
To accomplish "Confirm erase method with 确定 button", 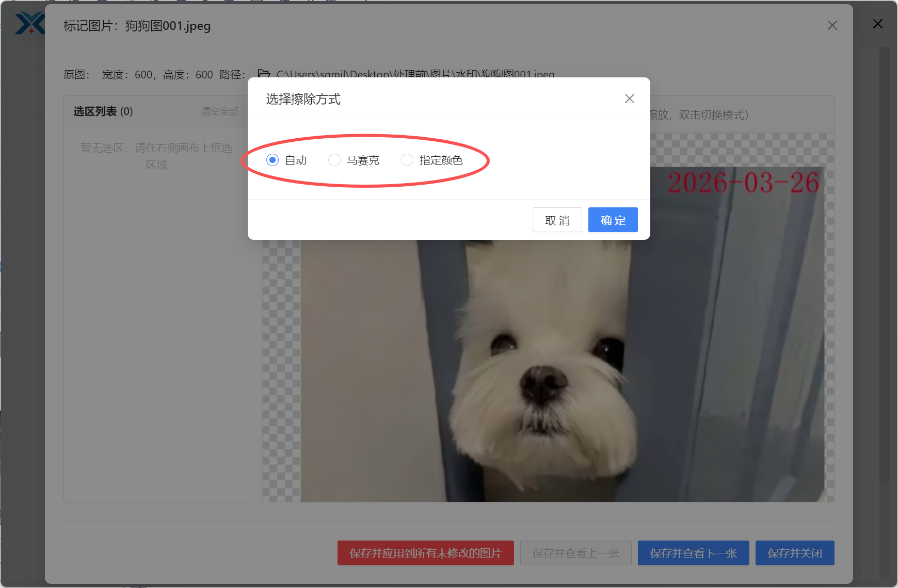I will coord(613,220).
